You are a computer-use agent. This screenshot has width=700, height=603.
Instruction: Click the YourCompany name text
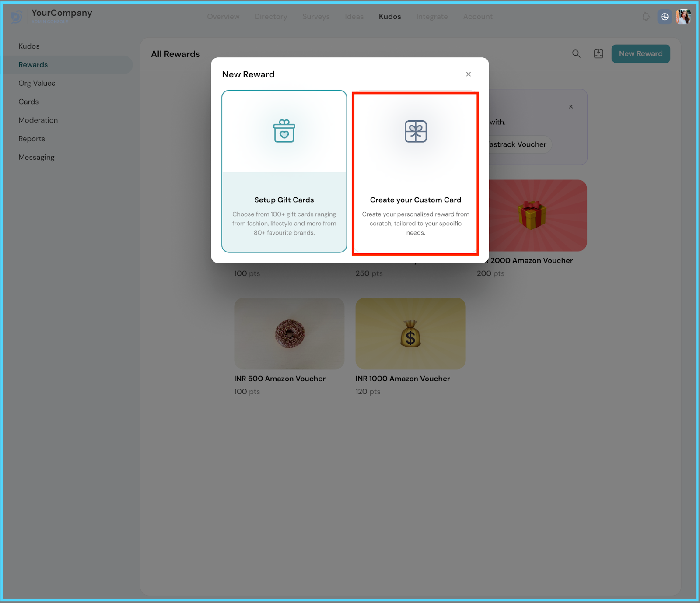pyautogui.click(x=62, y=13)
